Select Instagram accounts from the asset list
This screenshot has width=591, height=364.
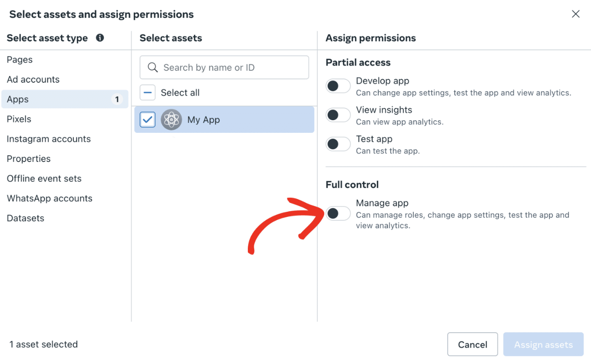point(49,139)
